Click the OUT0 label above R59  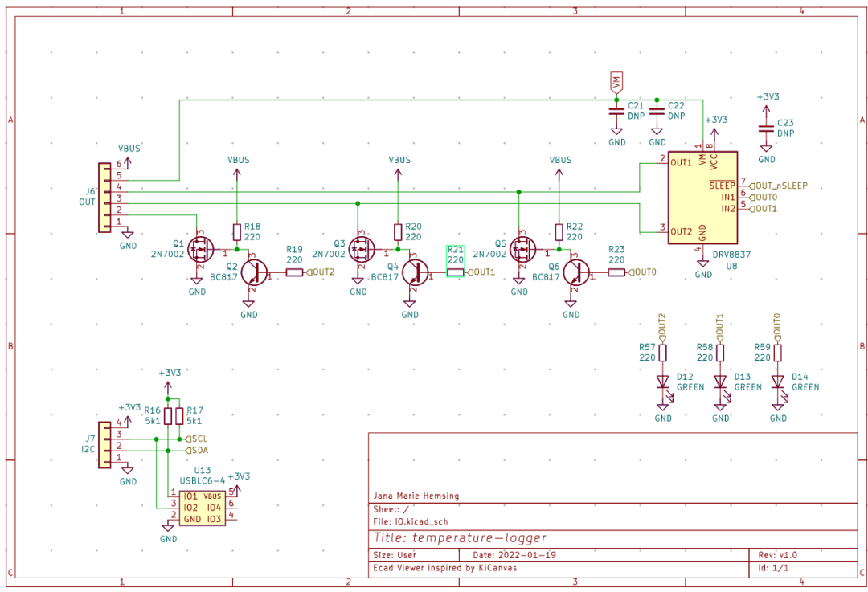(x=778, y=328)
